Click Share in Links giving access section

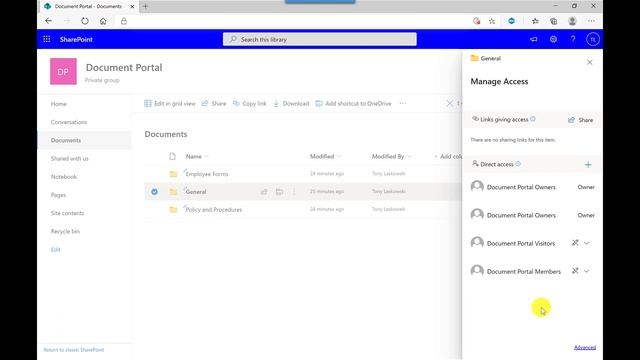pos(580,120)
